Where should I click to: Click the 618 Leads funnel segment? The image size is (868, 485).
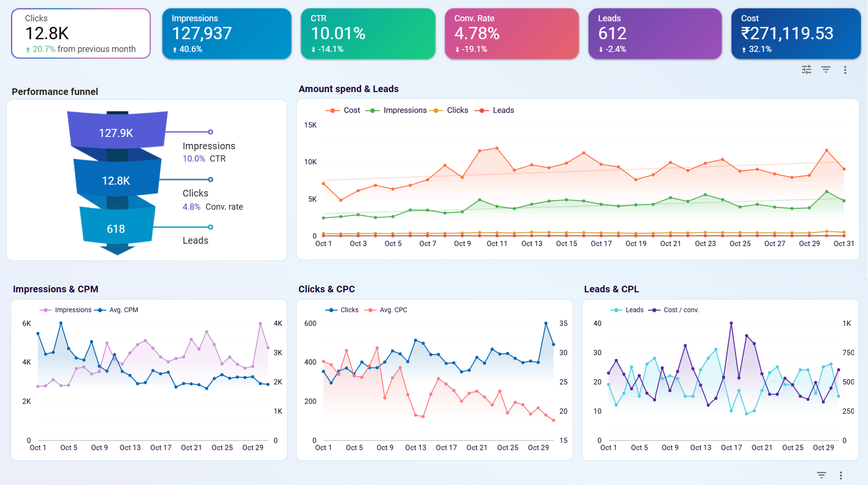coord(117,229)
